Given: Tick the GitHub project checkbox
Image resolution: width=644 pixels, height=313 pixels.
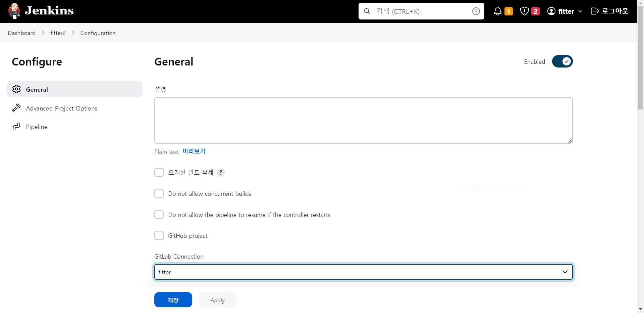Looking at the screenshot, I should pos(159,235).
